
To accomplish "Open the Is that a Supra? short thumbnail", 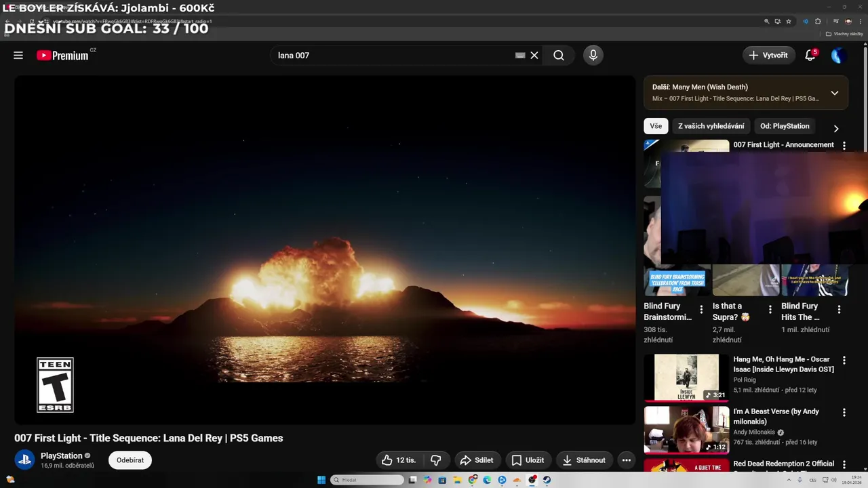I will click(x=746, y=280).
